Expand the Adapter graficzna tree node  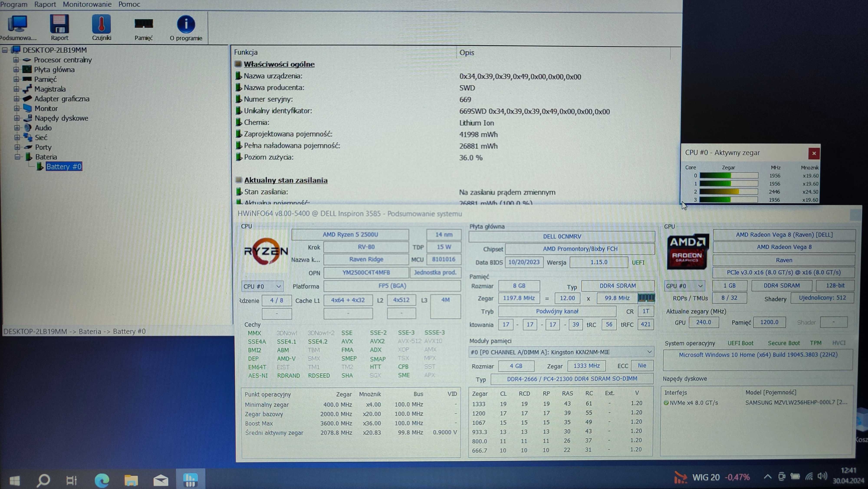point(16,99)
